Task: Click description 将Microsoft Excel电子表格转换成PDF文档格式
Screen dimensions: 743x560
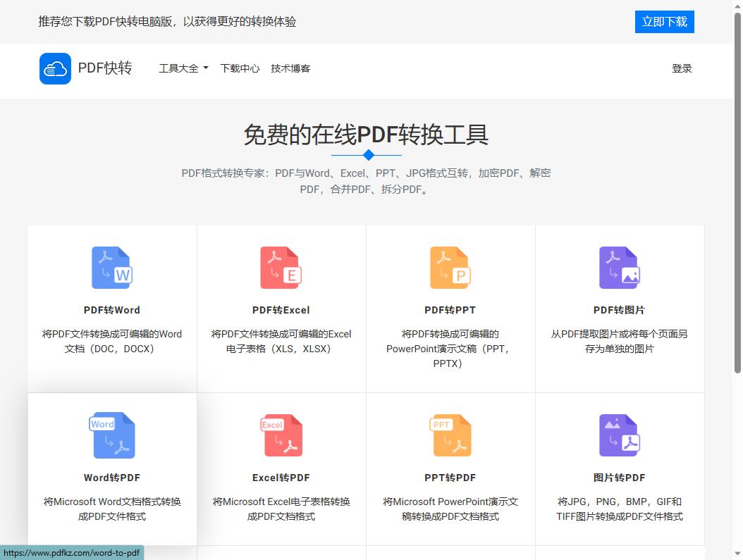Action: [281, 509]
